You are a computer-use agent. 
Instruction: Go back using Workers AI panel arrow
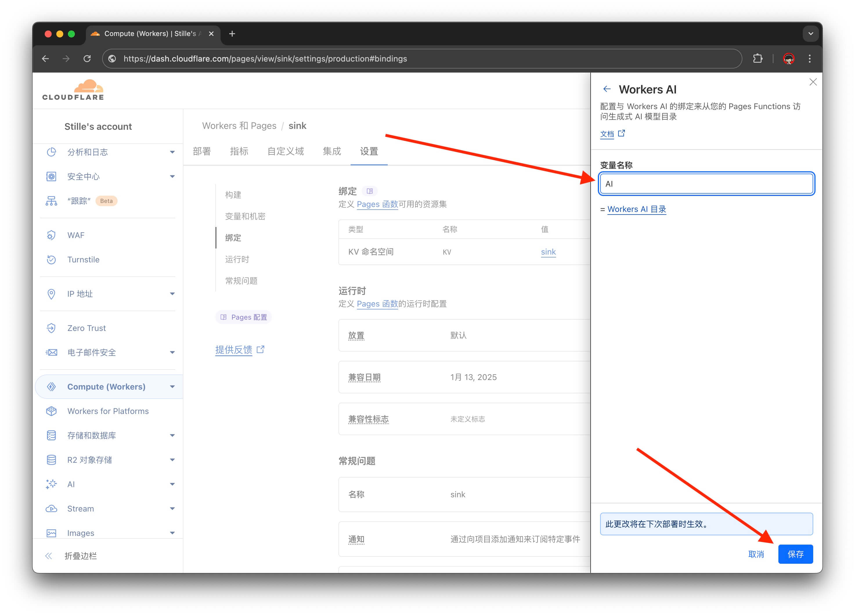tap(607, 89)
